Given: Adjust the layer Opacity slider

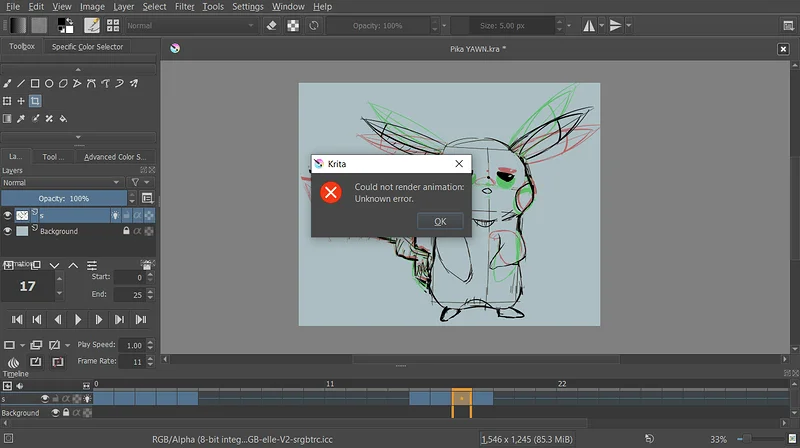Looking at the screenshot, I should pyautogui.click(x=65, y=199).
